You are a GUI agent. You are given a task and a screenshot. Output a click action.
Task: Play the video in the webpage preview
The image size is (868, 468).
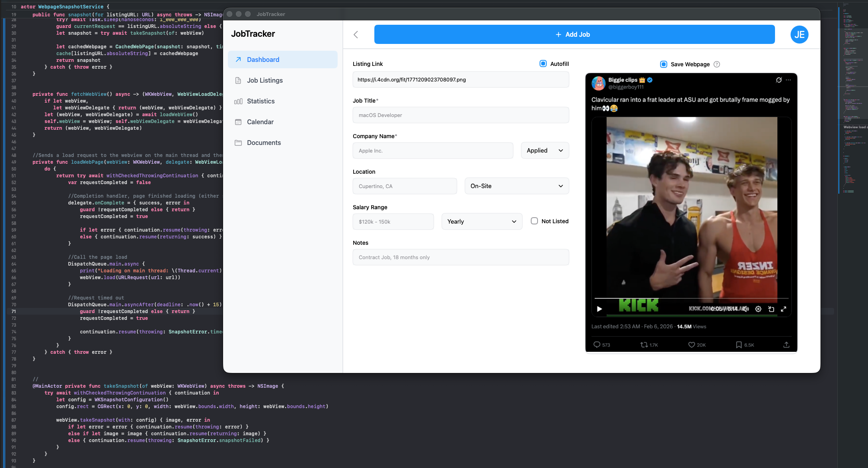tap(599, 309)
